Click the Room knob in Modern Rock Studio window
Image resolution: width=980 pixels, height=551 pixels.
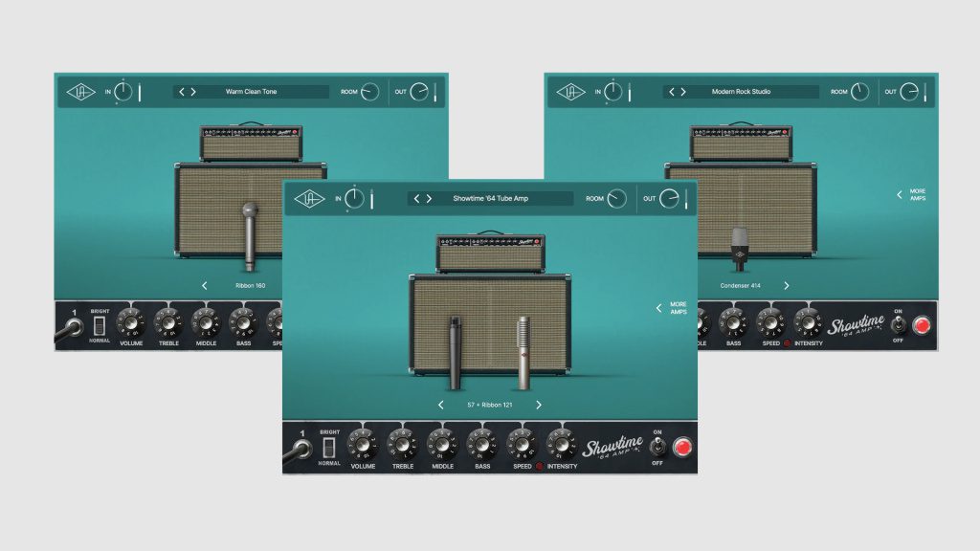point(860,92)
